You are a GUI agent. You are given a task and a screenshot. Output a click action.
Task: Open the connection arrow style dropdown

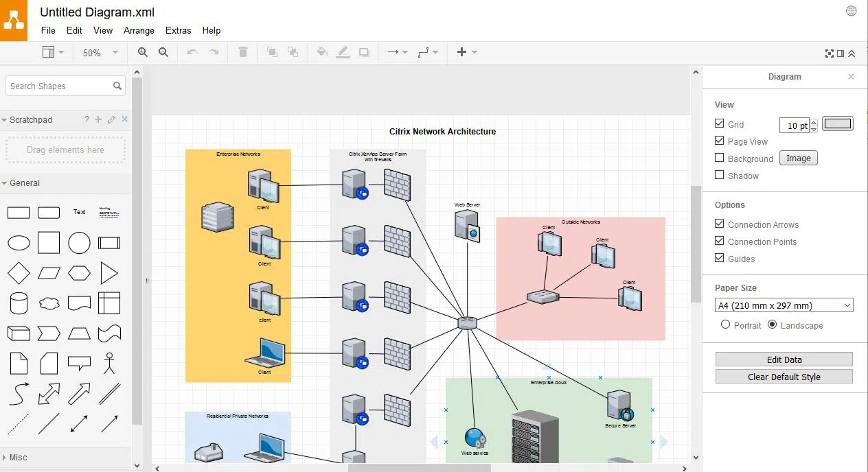click(x=397, y=52)
